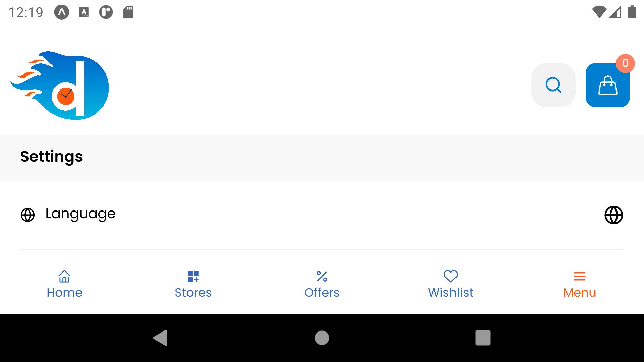Tap the heart Wishlist icon
The image size is (644, 362).
coord(451,276)
